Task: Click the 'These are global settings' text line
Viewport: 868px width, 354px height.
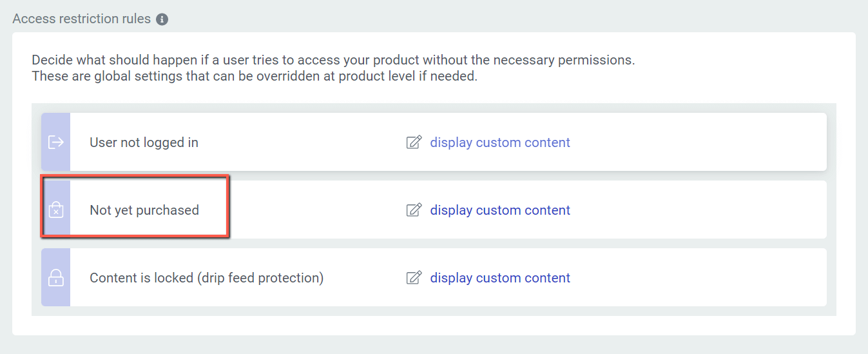Action: 254,76
